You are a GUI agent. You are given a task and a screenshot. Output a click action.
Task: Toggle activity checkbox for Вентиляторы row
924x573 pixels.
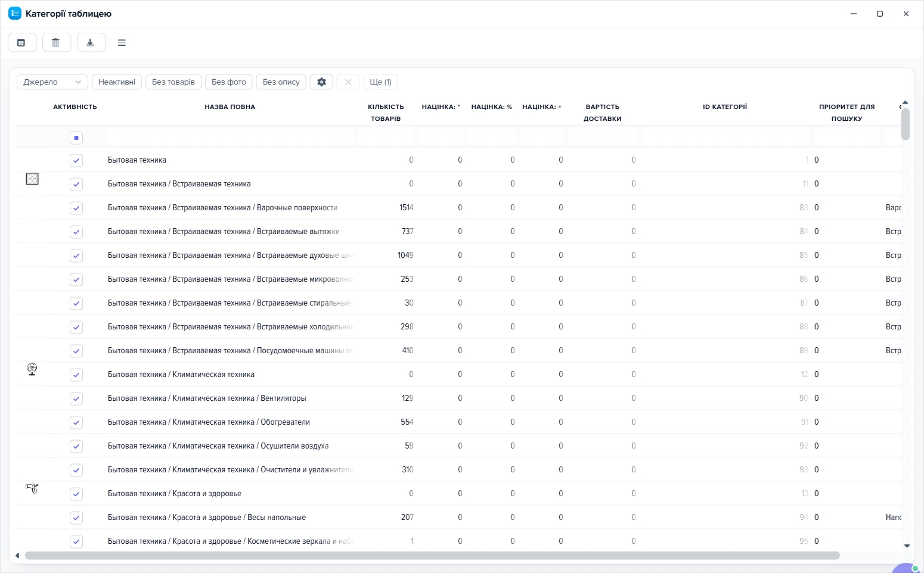pyautogui.click(x=76, y=398)
